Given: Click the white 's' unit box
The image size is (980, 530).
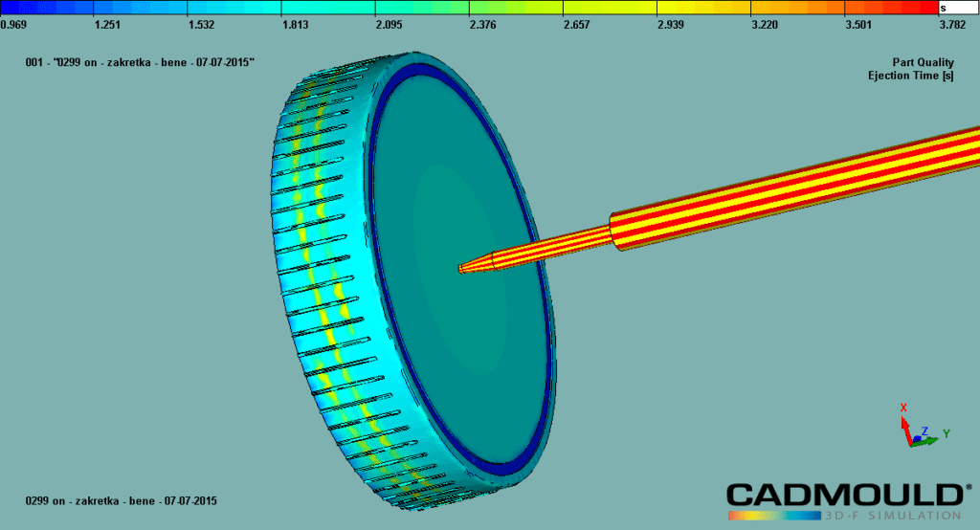Looking at the screenshot, I should pyautogui.click(x=954, y=8).
